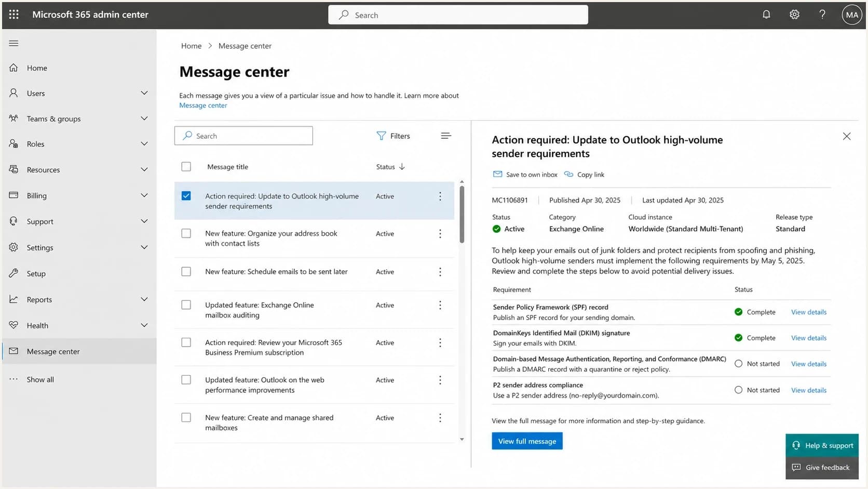Image resolution: width=868 pixels, height=489 pixels.
Task: Click the Billing card icon
Action: pos(14,195)
